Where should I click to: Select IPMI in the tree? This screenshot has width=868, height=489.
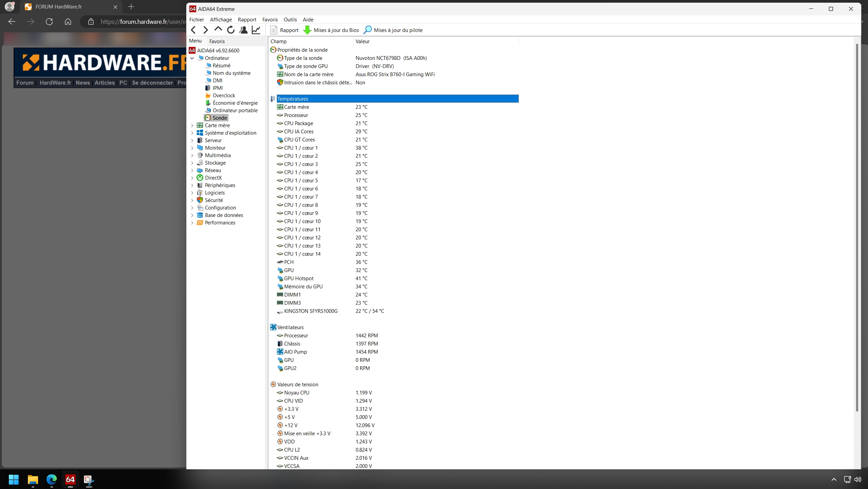pyautogui.click(x=218, y=88)
